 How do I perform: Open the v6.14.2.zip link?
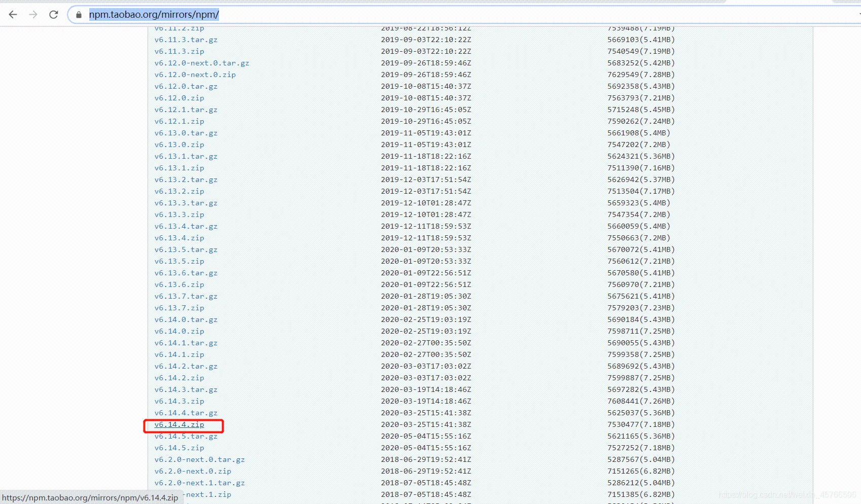(x=180, y=378)
